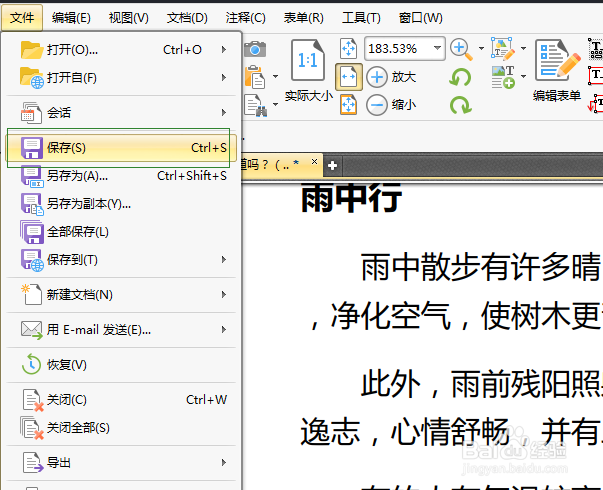The image size is (603, 490).
Task: Expand the paste dropdown arrow
Action: click(275, 77)
